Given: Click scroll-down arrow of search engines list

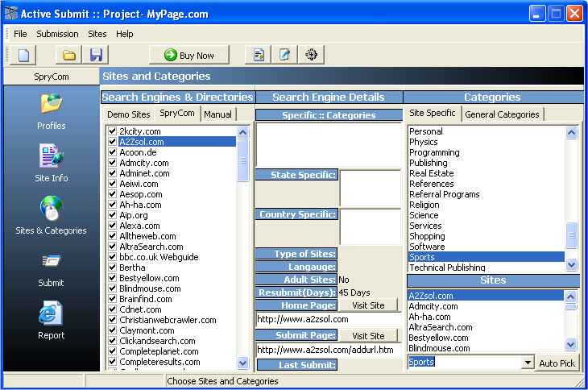Looking at the screenshot, I should point(243,363).
